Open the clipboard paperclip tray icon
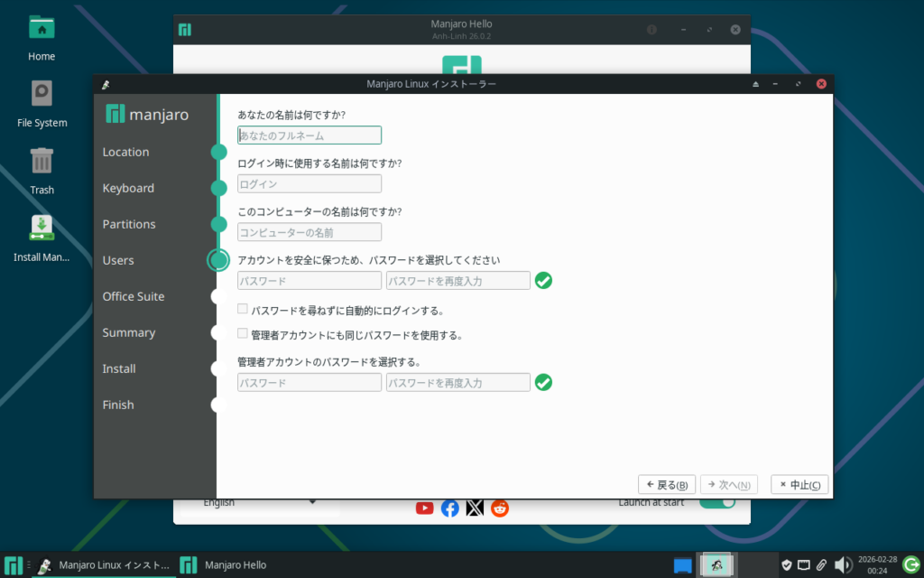The height and width of the screenshot is (578, 924). pyautogui.click(x=822, y=565)
